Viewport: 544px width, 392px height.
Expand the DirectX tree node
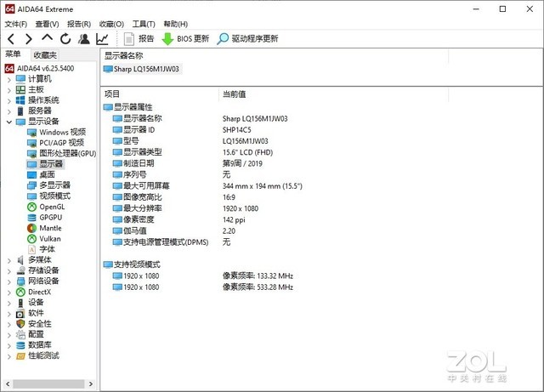coord(9,293)
